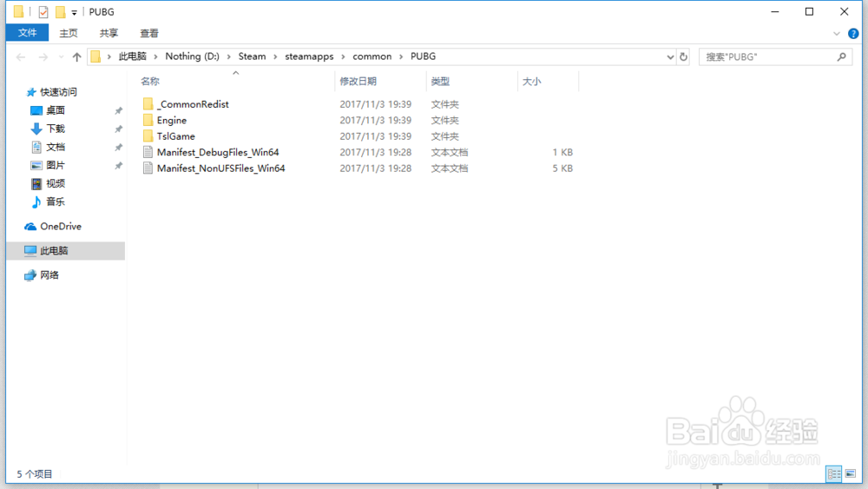Click the Manifest_DebugFiles_Win64 document icon
This screenshot has height=489, width=868.
148,152
